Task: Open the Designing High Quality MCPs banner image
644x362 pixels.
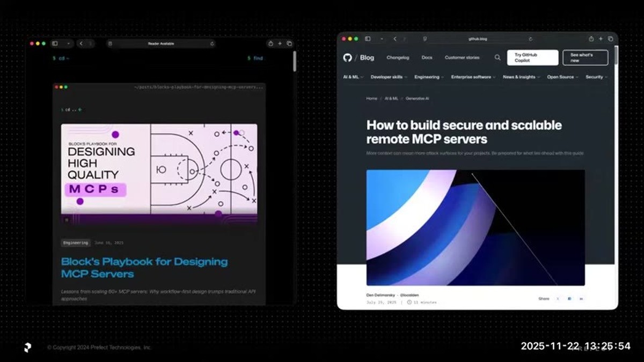Action: point(159,174)
